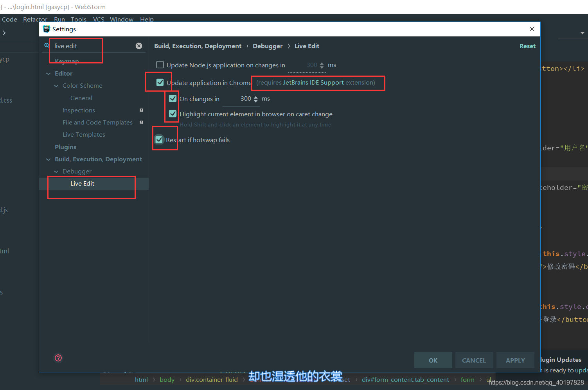Enable Update Node.js application on changes
Viewport: 588px width, 390px height.
coord(160,65)
